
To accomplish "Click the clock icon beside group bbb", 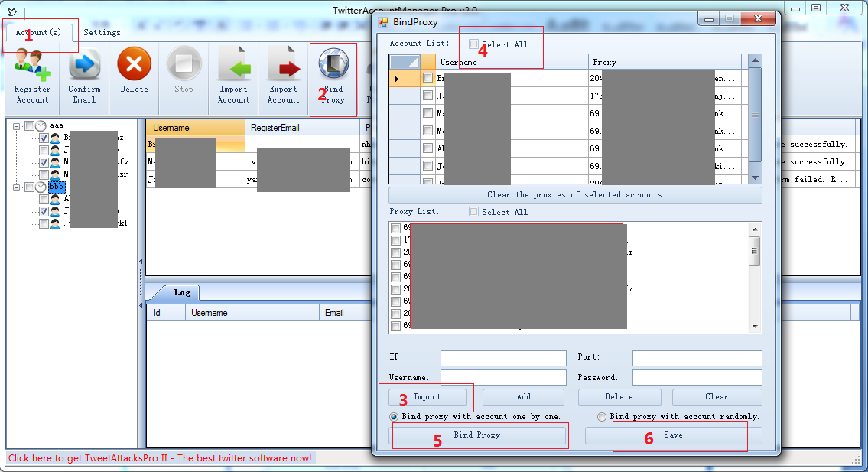I will pos(41,187).
